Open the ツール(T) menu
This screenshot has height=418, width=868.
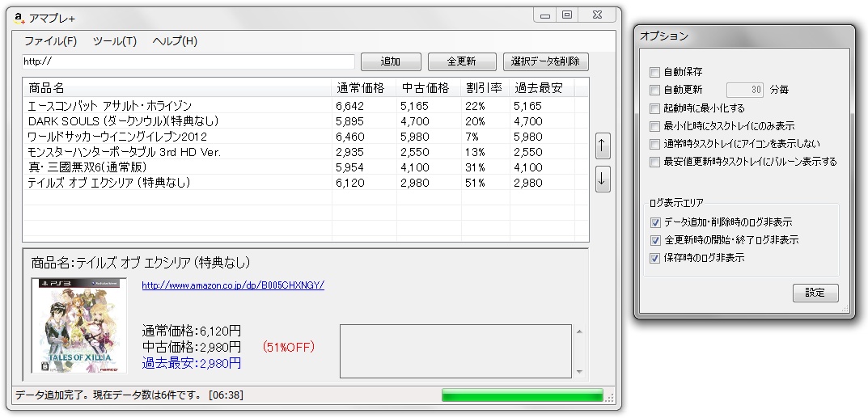(x=115, y=41)
